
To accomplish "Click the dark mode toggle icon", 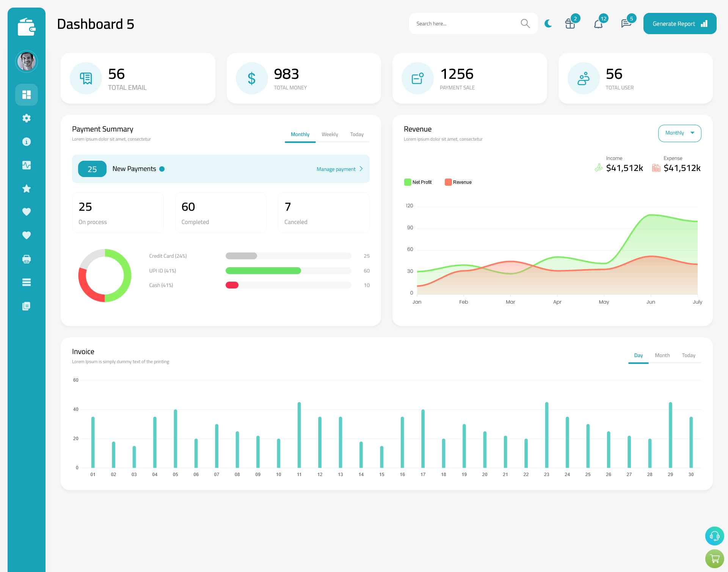I will click(x=548, y=24).
